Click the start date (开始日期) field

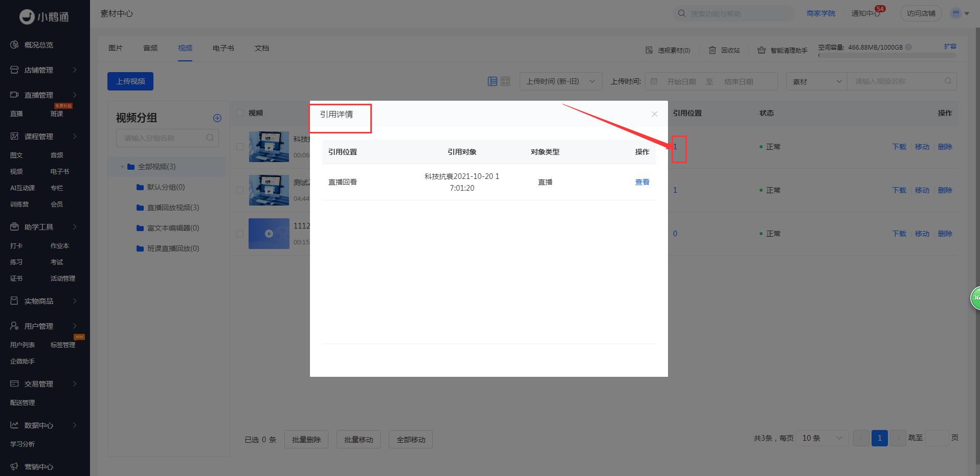point(681,81)
